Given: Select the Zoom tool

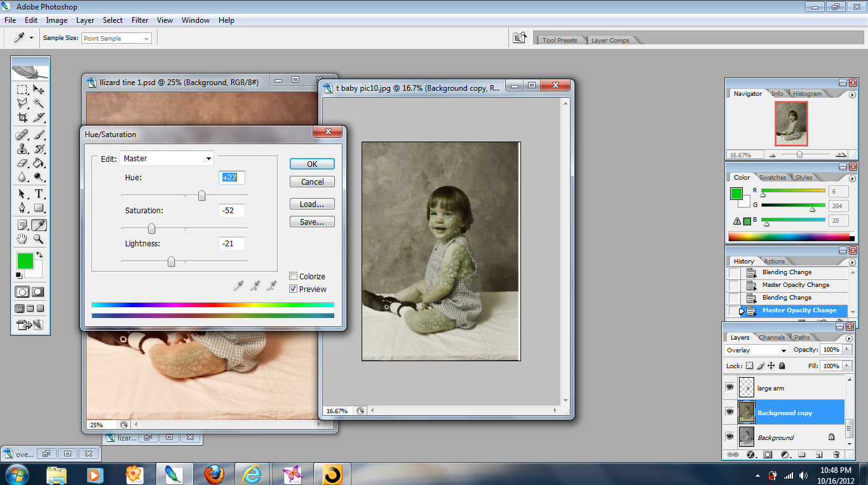Looking at the screenshot, I should 39,239.
